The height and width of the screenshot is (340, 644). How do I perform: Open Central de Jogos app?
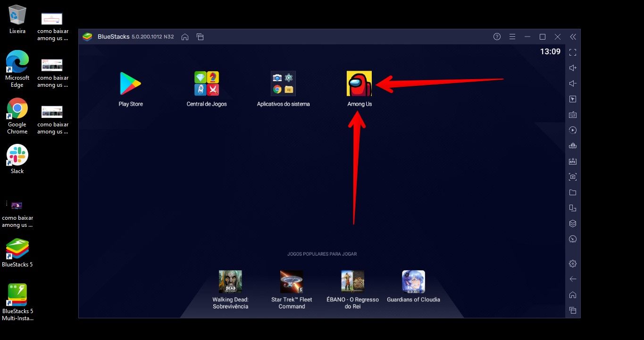pos(207,83)
